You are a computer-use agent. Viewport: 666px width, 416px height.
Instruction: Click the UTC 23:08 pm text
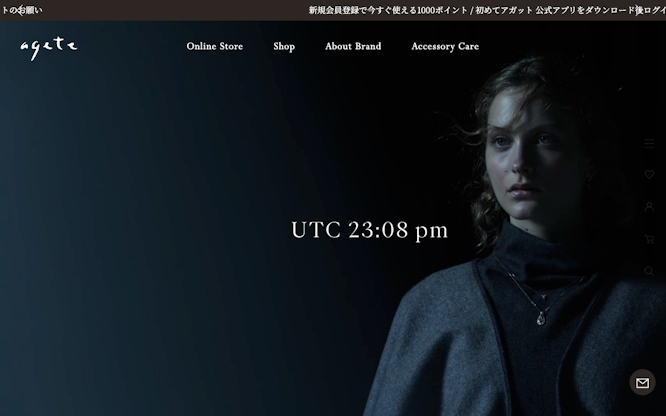click(369, 230)
